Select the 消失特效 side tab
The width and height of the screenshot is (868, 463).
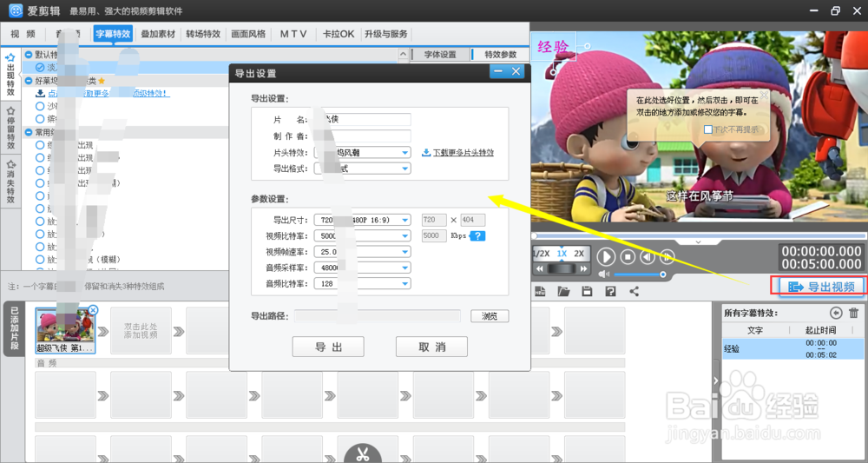[10, 182]
